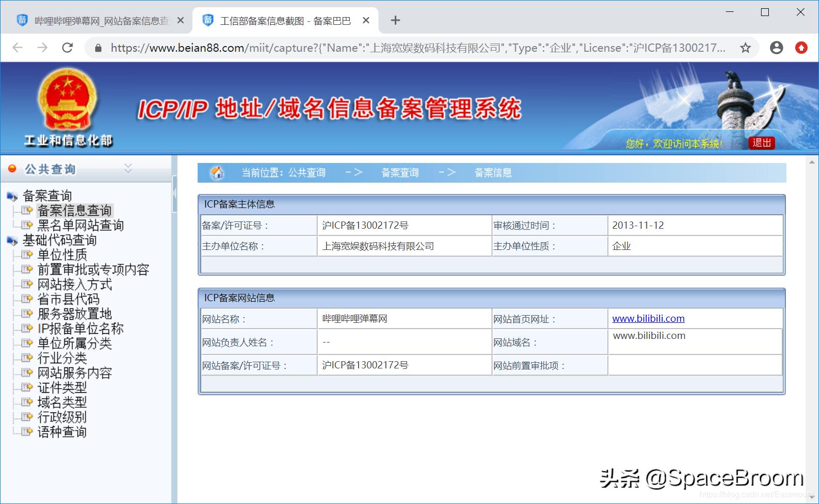The width and height of the screenshot is (819, 504).
Task: Select 省市县代码 tree item
Action: [x=68, y=299]
